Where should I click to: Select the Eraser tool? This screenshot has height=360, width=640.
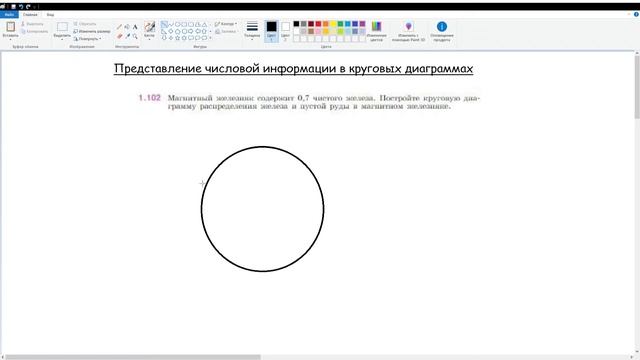pyautogui.click(x=119, y=36)
